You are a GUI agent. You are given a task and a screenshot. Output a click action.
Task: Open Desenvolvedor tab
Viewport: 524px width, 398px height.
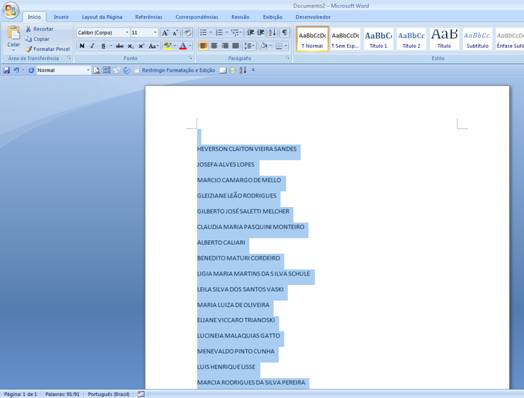coord(313,17)
